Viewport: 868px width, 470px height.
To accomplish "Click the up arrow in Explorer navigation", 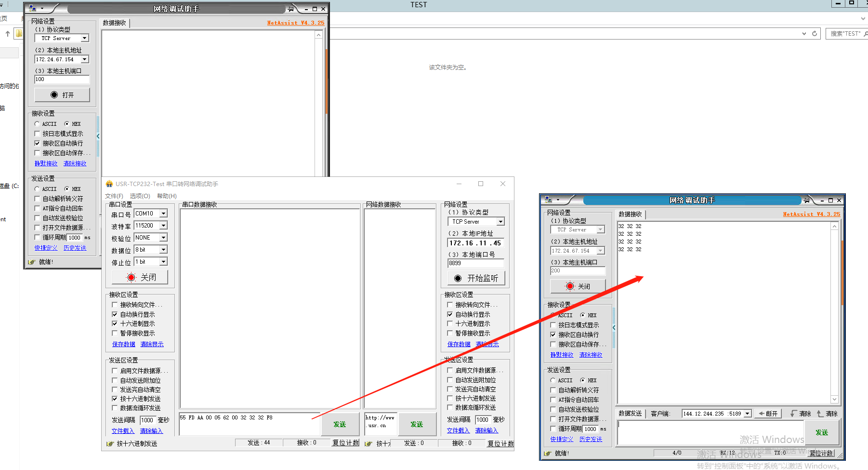I will [8, 34].
